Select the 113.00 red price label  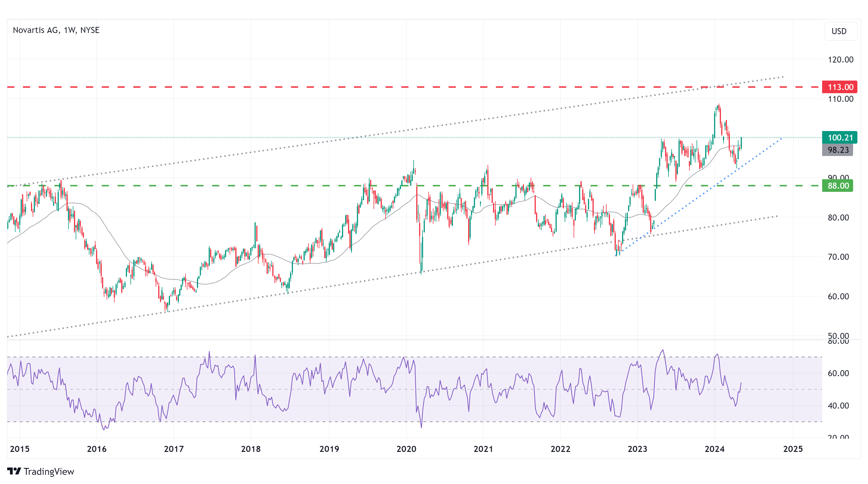(839, 87)
